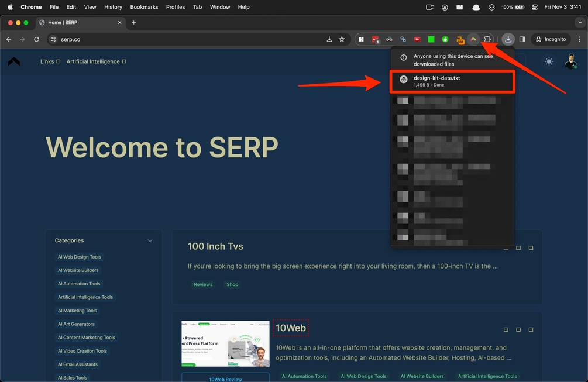Open the three-dot Chrome menu
Screen dimensions: 588x382
(x=579, y=39)
